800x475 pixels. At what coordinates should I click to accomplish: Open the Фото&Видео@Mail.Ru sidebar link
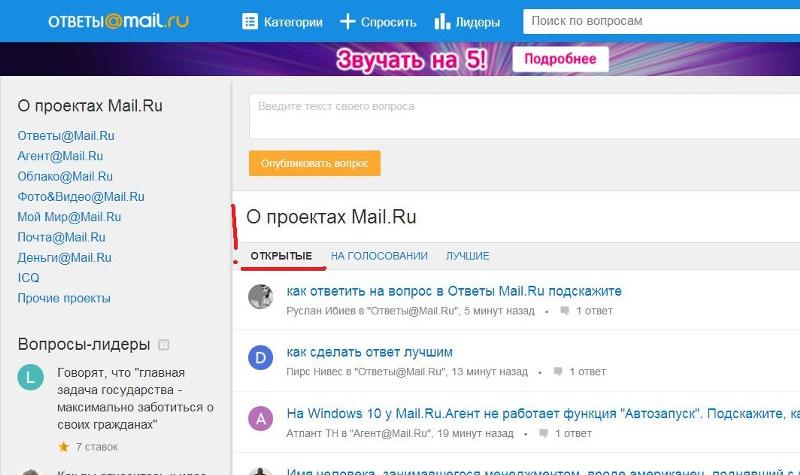pos(81,196)
